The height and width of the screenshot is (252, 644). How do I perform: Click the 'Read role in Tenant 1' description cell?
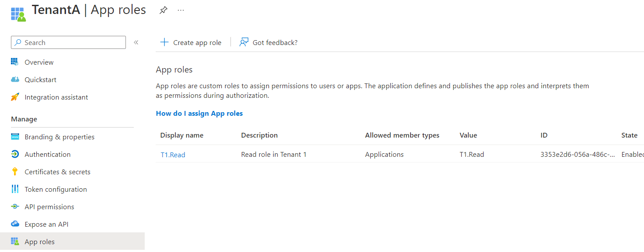(274, 154)
